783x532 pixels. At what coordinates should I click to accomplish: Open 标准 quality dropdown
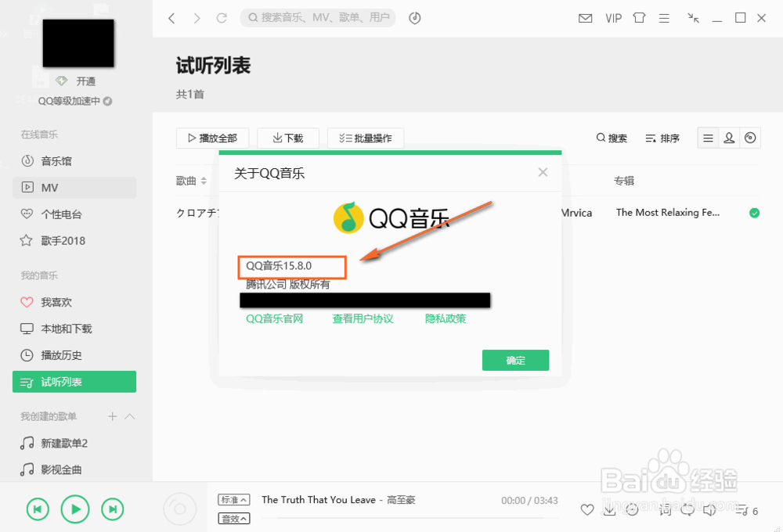click(x=233, y=500)
